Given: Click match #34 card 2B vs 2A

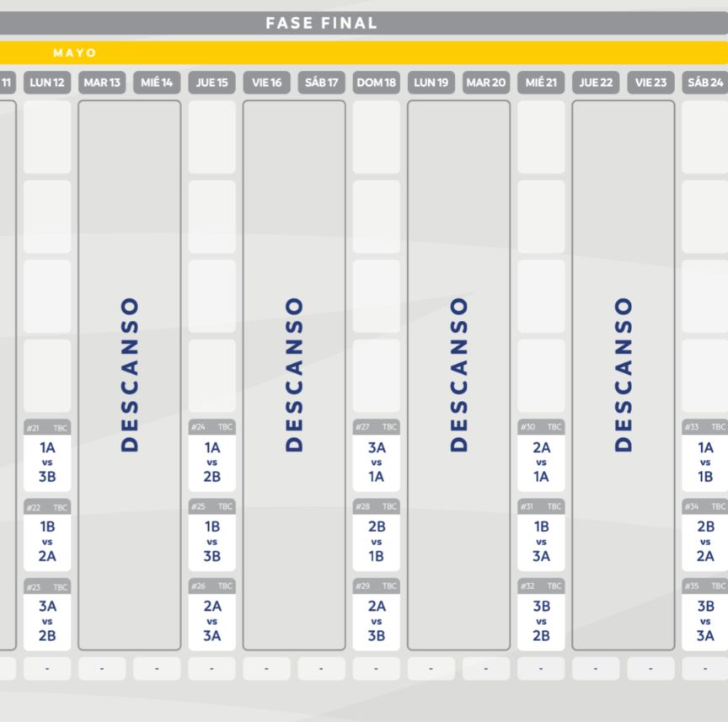Looking at the screenshot, I should [x=705, y=541].
